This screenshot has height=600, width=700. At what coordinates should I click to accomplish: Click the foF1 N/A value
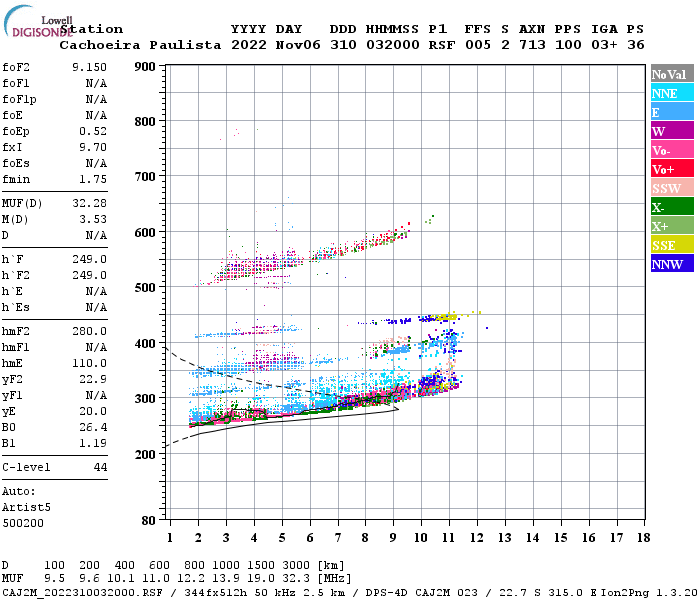pyautogui.click(x=96, y=83)
